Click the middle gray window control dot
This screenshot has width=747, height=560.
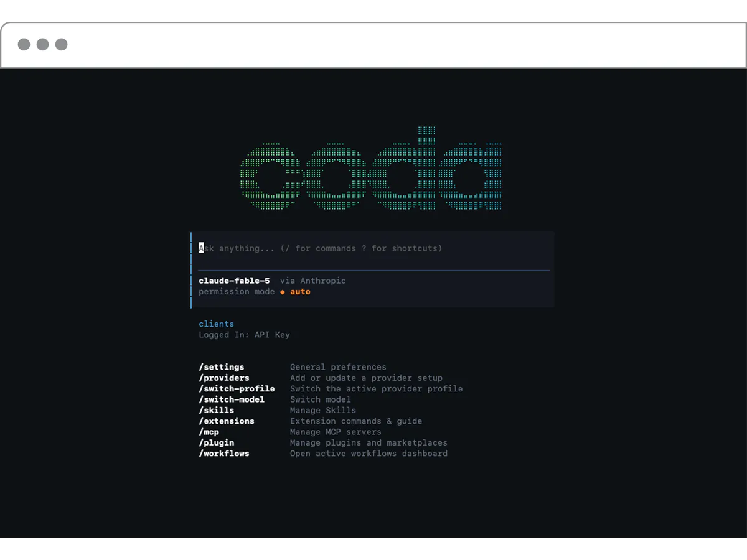[42, 44]
